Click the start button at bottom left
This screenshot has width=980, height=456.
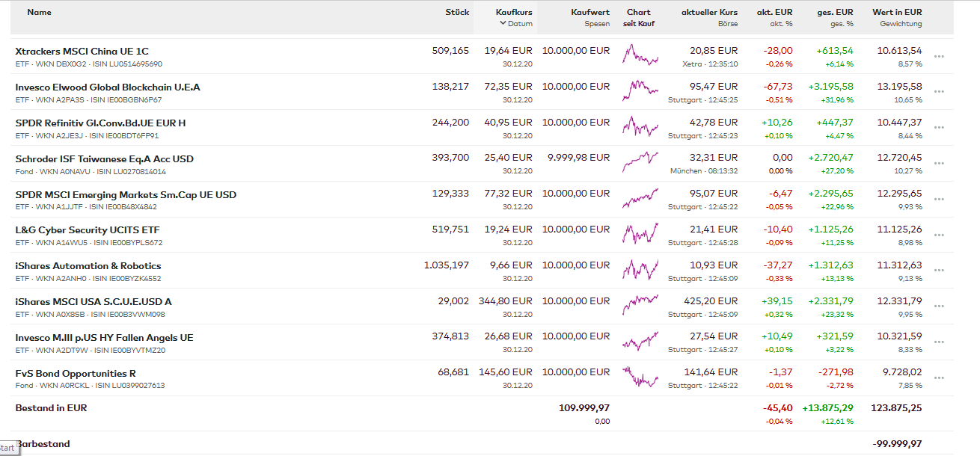7,448
